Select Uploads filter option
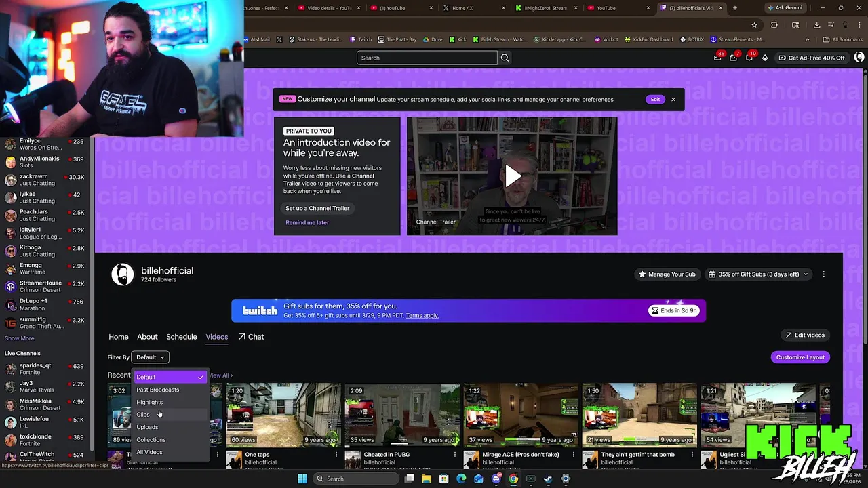The height and width of the screenshot is (488, 868). point(170,427)
